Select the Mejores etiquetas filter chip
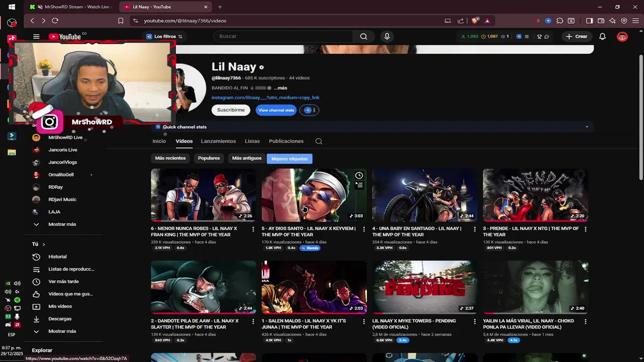Viewport: 644px width, 362px height. pyautogui.click(x=289, y=159)
